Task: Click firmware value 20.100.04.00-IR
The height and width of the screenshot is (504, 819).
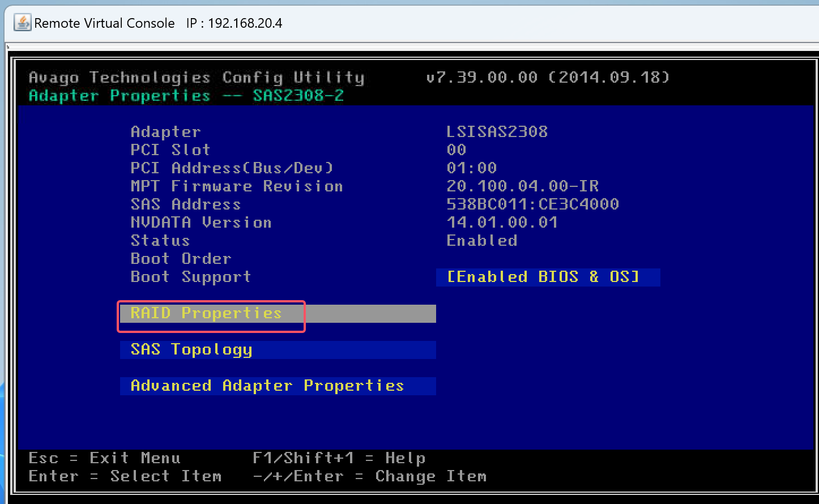Action: pyautogui.click(x=522, y=186)
